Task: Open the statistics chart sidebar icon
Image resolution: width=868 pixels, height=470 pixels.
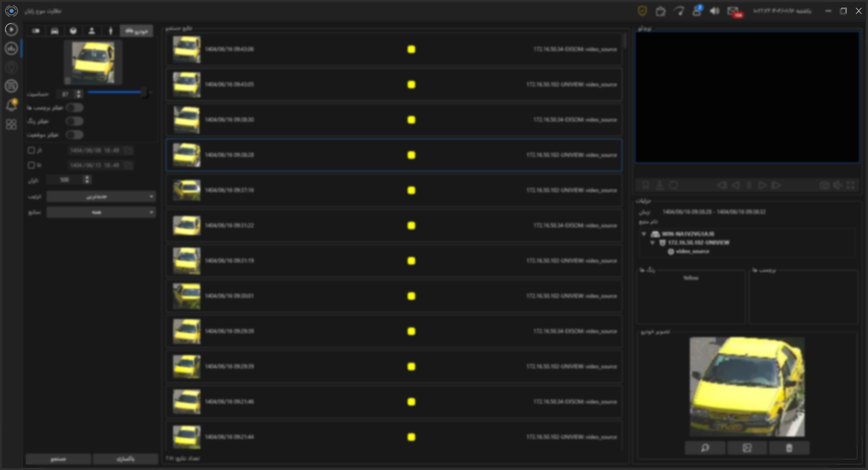Action: 11,48
